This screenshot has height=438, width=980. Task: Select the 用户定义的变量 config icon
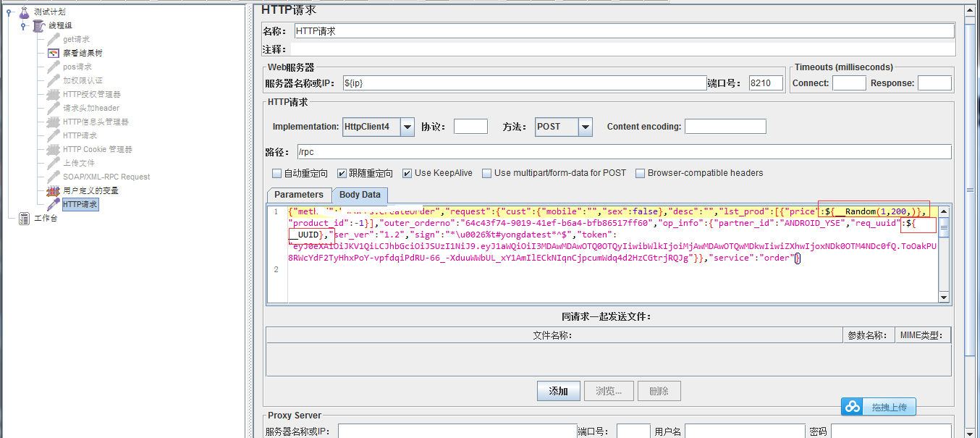(x=54, y=190)
